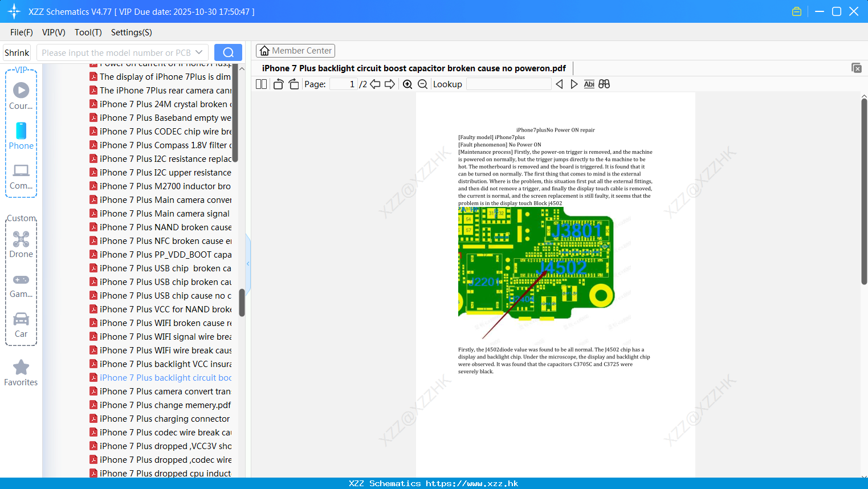Open the Car category
The image size is (868, 489).
21,325
